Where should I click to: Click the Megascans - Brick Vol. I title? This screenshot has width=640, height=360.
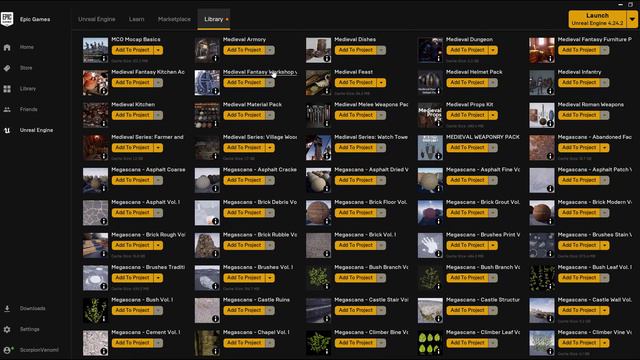point(365,235)
